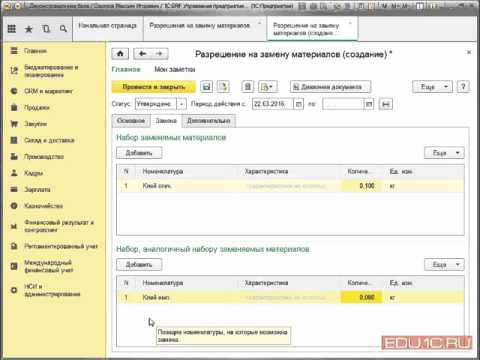Viewport: 480px width, 360px height.
Task: Click the search magnifier icon
Action: pos(63,29)
